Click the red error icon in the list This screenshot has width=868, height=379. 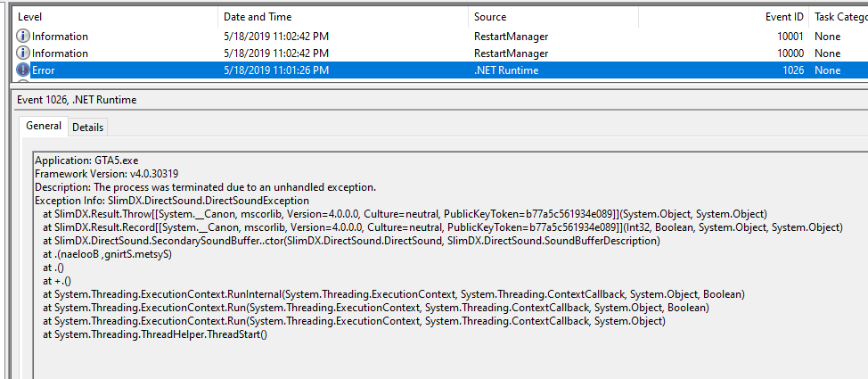23,70
